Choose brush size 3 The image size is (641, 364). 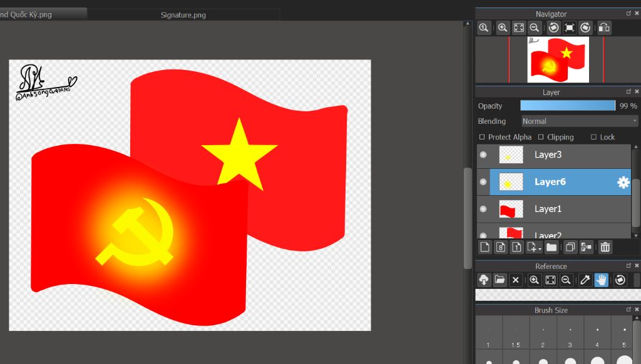[x=570, y=333]
